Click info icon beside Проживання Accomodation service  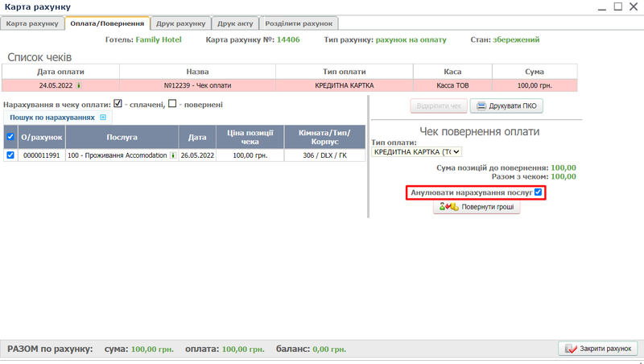point(173,155)
